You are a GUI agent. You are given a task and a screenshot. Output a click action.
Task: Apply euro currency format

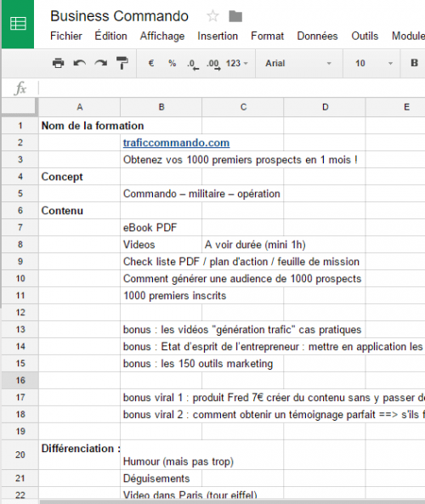[151, 63]
